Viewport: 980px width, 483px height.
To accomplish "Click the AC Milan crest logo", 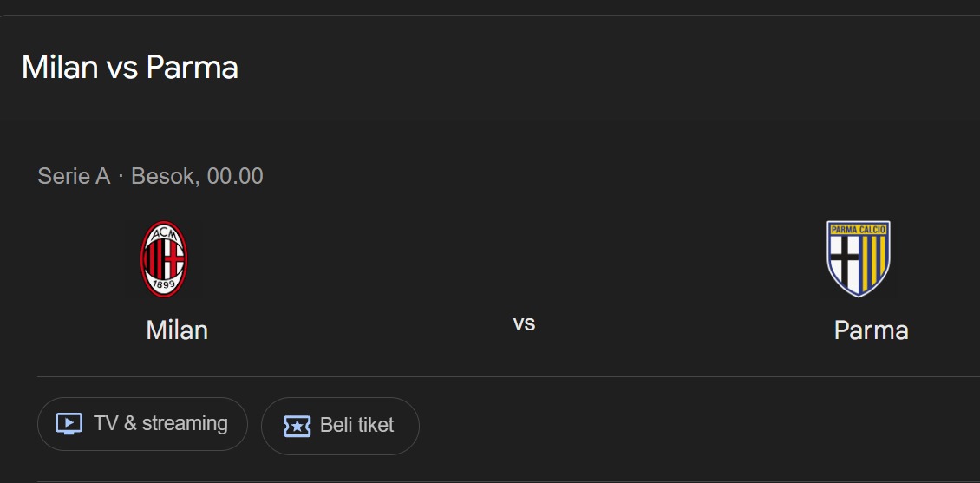I will point(164,259).
